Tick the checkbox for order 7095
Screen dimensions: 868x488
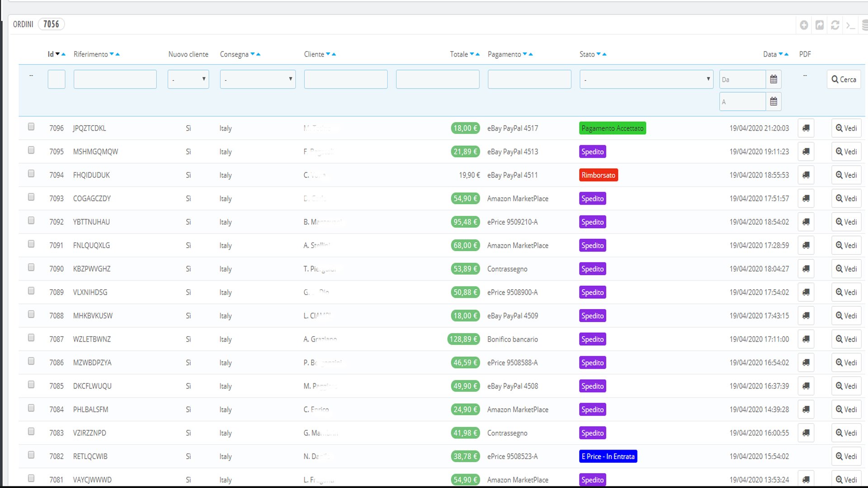(31, 150)
